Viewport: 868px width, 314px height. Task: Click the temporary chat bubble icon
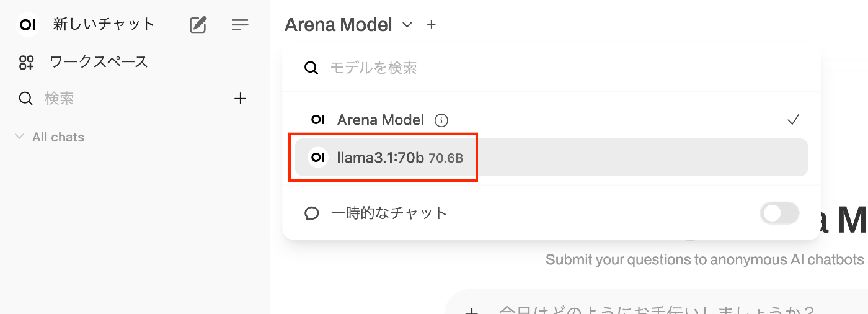pyautogui.click(x=312, y=213)
